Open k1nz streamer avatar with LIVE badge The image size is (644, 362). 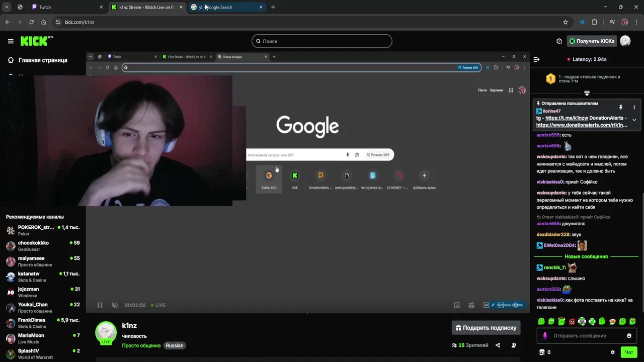(106, 333)
